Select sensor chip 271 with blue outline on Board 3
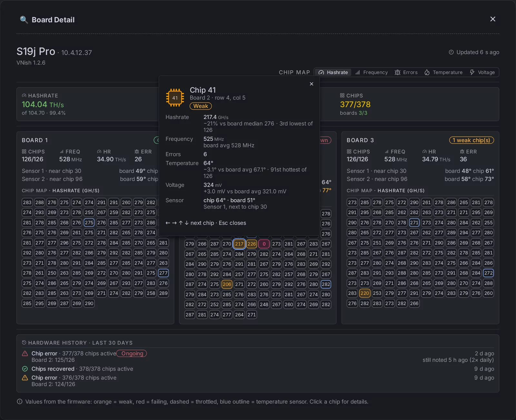The image size is (516, 420). pos(414,223)
